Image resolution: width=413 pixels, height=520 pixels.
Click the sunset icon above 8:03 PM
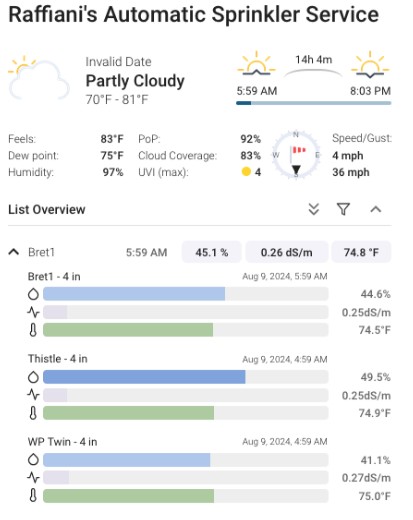point(370,64)
